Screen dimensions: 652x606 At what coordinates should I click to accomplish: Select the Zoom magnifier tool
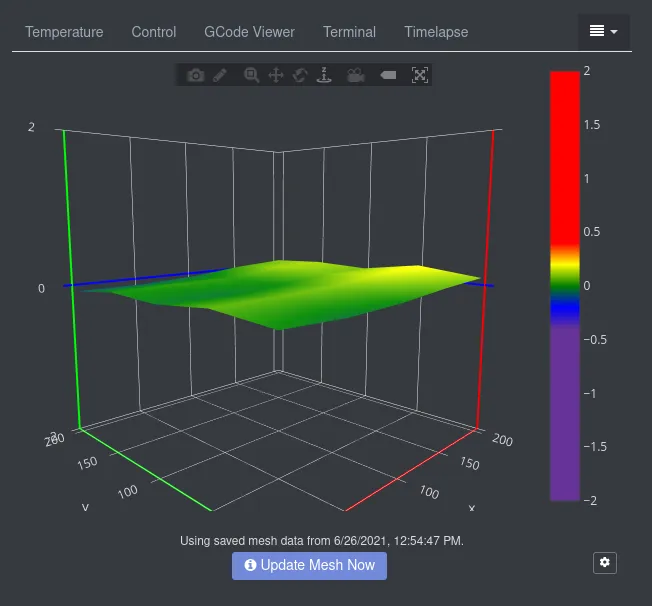[252, 75]
